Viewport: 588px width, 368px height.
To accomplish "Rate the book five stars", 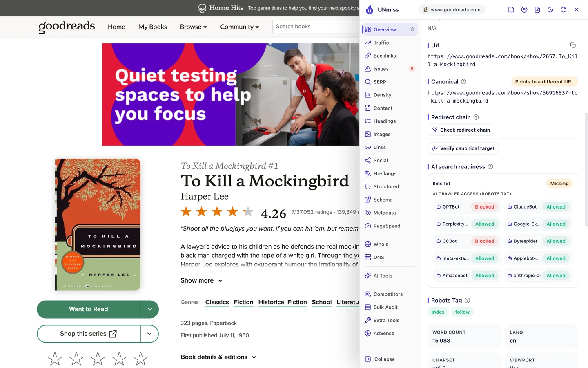I will coord(140,359).
